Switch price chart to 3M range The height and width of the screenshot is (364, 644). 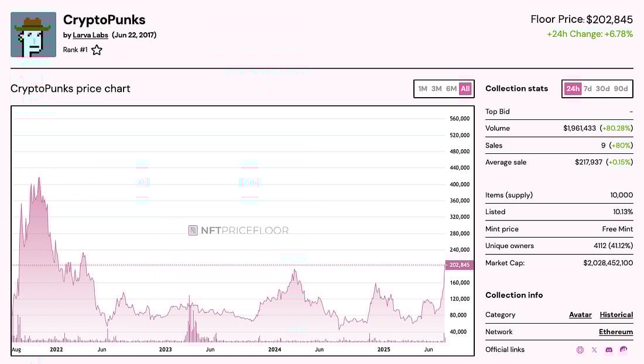coord(437,88)
